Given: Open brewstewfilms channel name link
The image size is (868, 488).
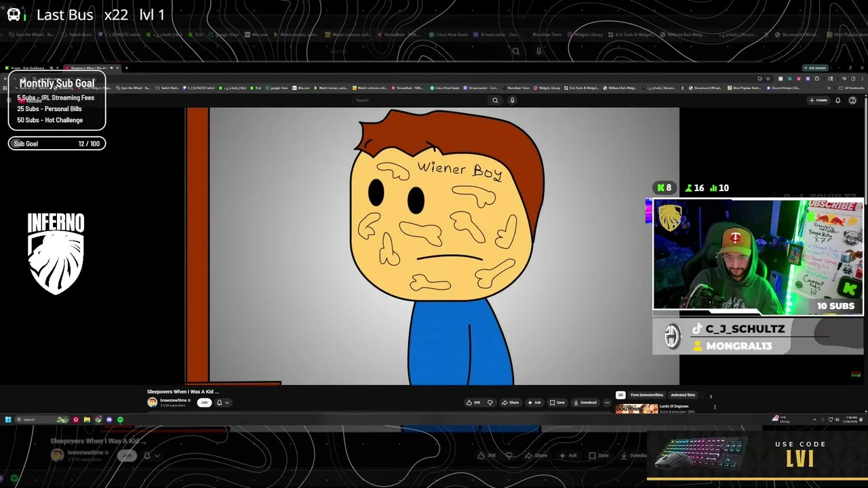Looking at the screenshot, I should [x=174, y=401].
